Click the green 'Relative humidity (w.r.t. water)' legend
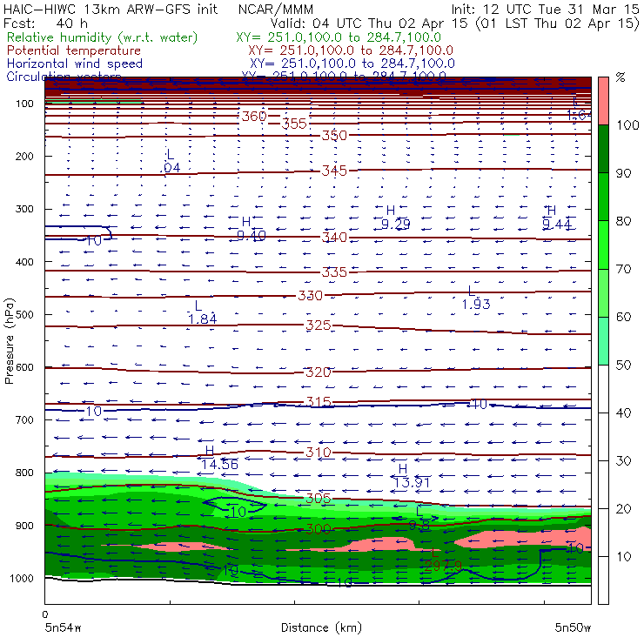644x644 pixels. [103, 37]
